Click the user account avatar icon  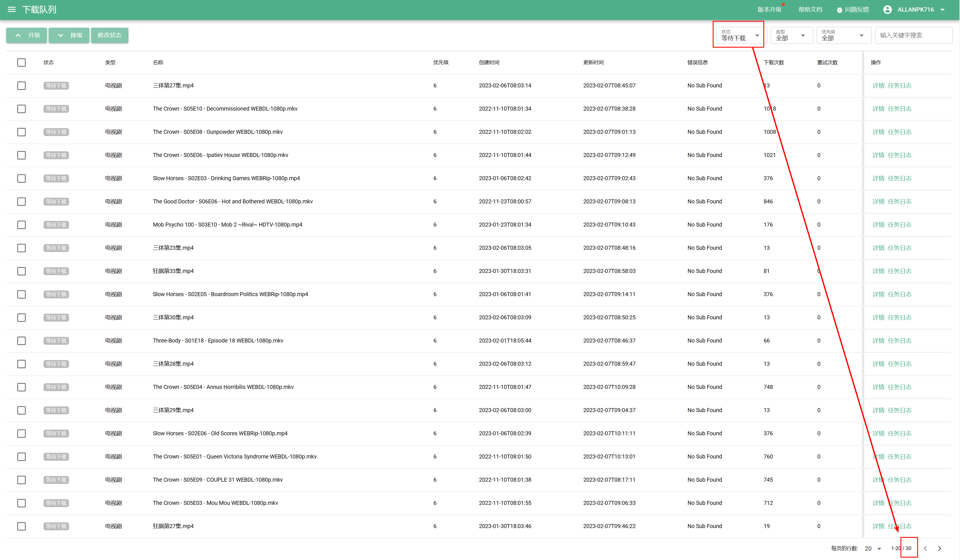coord(888,10)
